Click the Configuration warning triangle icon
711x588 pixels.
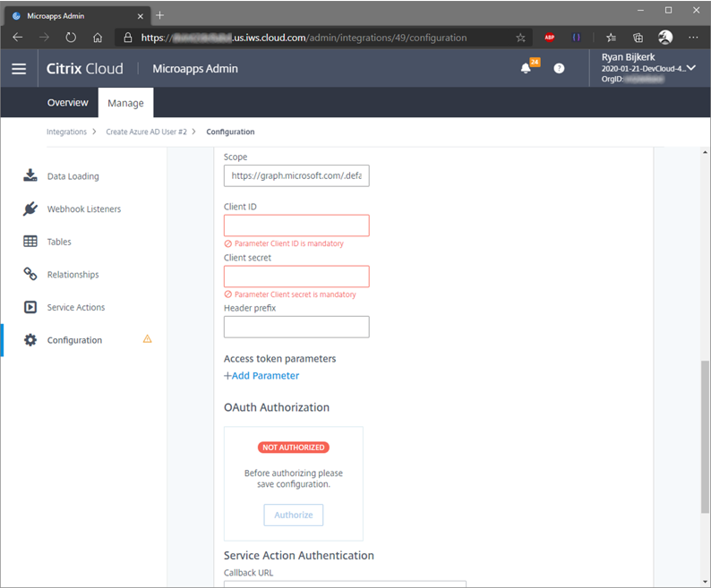(148, 338)
